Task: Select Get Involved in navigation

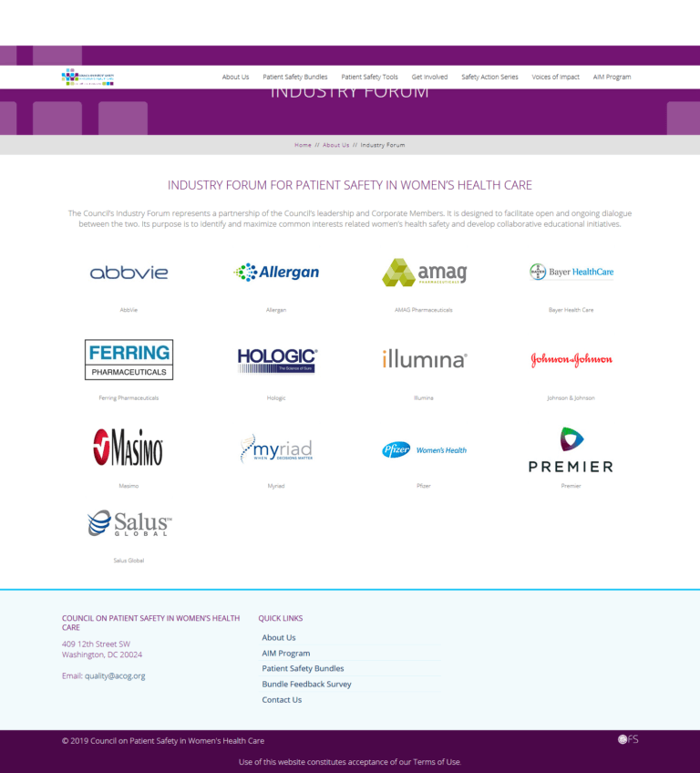Action: [x=430, y=77]
